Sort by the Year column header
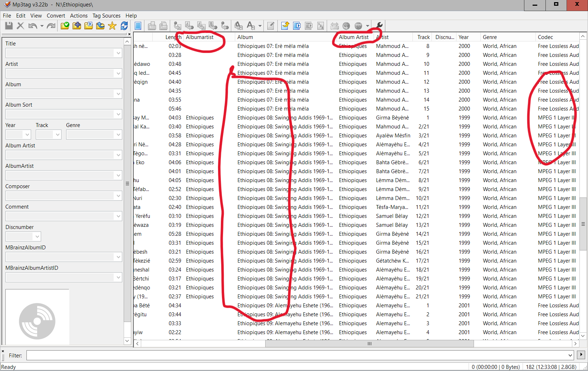Viewport: 588px width, 371px height. pos(468,37)
